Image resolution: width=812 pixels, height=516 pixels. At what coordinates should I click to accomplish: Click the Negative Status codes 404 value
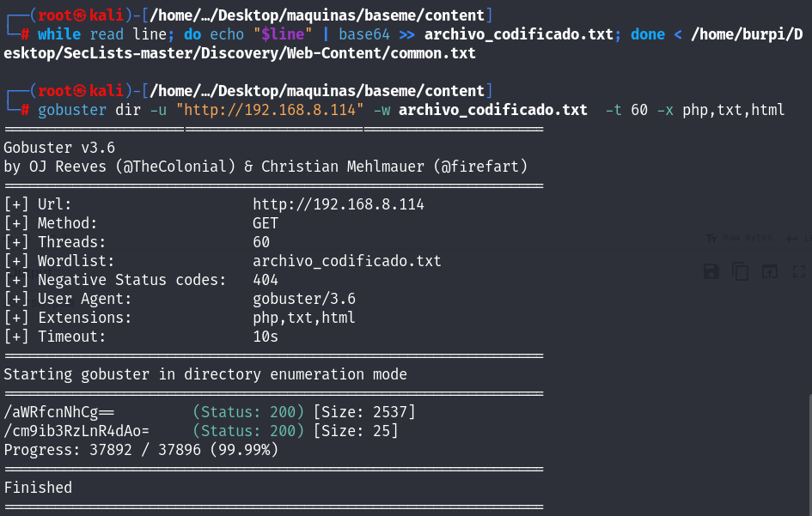pyautogui.click(x=266, y=280)
